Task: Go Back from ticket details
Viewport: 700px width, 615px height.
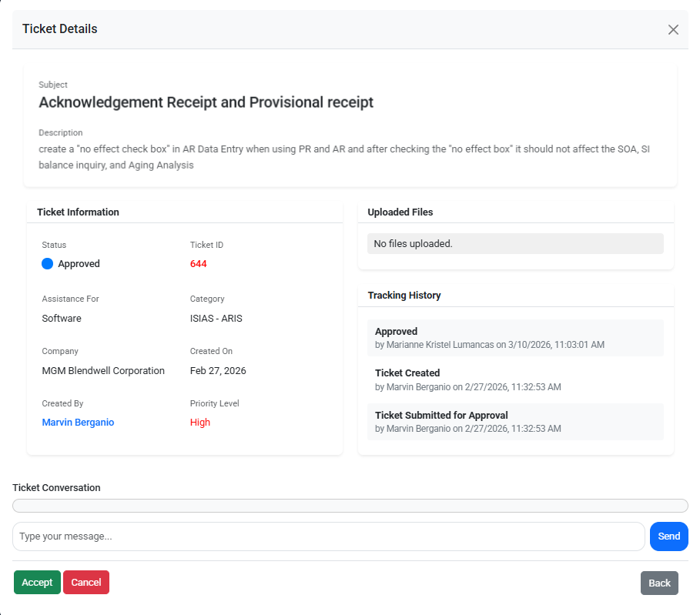Action: (659, 583)
